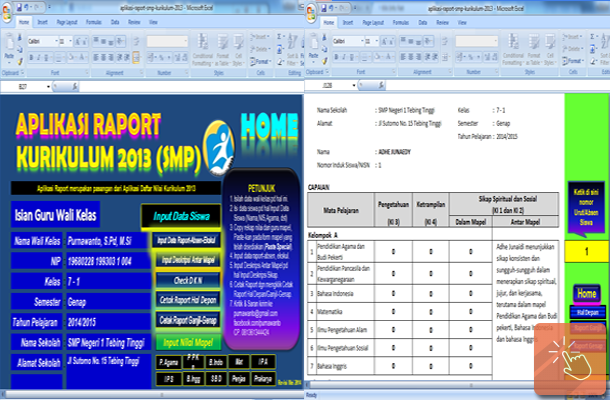Click Font Color swatch in right window
Image resolution: width=610 pixels, height=400 pixels.
click(387, 57)
